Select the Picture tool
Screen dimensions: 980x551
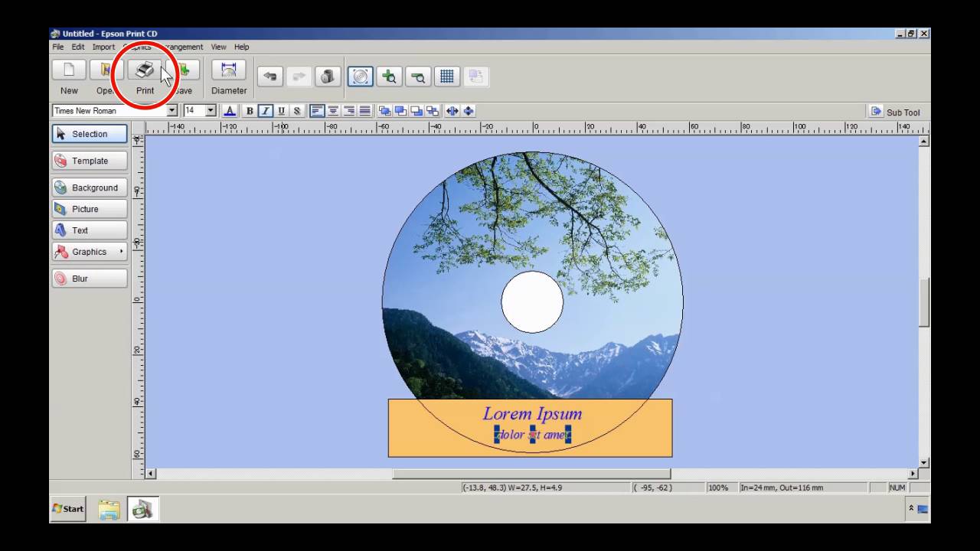tap(90, 209)
